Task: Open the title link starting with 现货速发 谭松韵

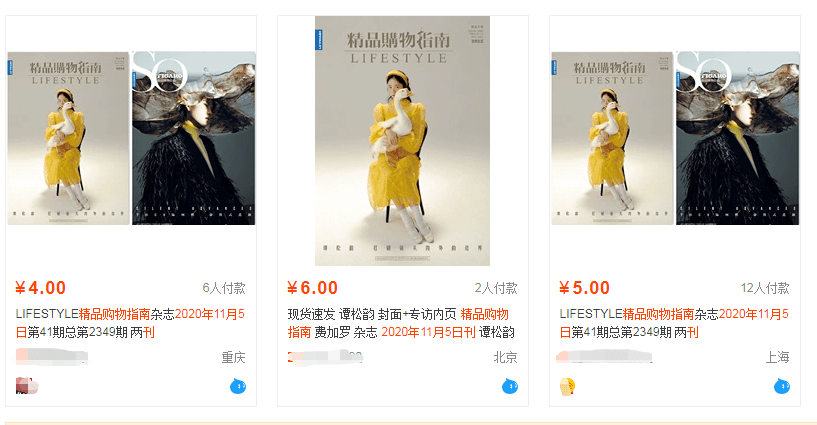Action: 401,323
